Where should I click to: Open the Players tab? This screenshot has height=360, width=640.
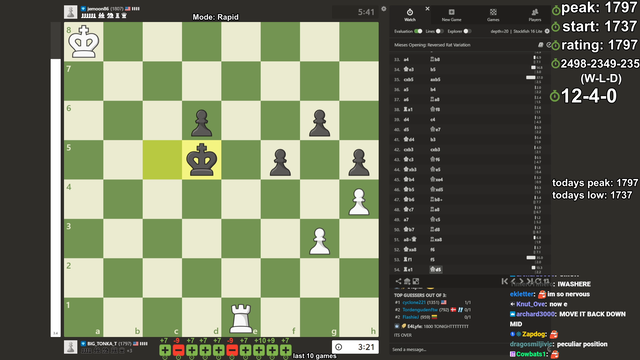pos(535,15)
